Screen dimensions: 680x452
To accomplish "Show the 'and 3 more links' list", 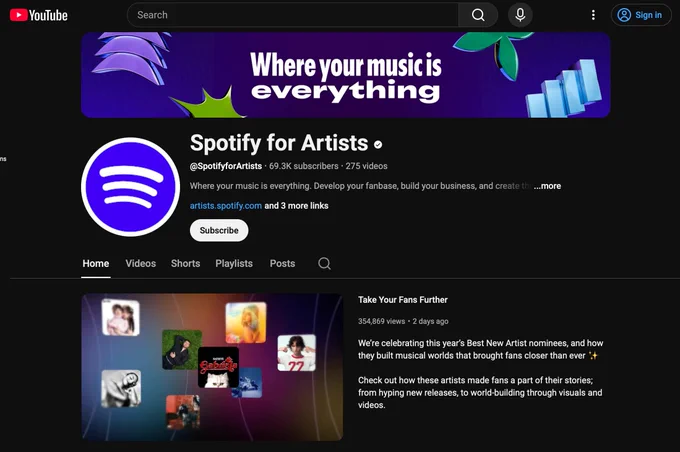I will point(296,206).
